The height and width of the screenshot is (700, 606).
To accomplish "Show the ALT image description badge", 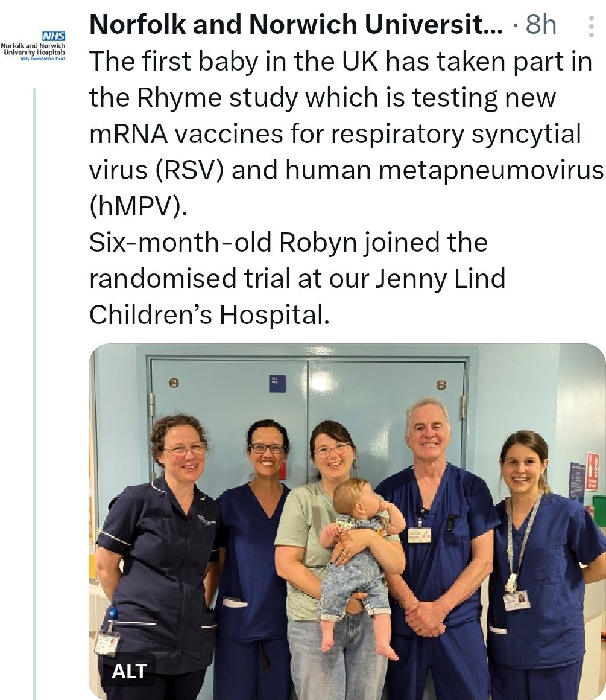I will point(129,670).
